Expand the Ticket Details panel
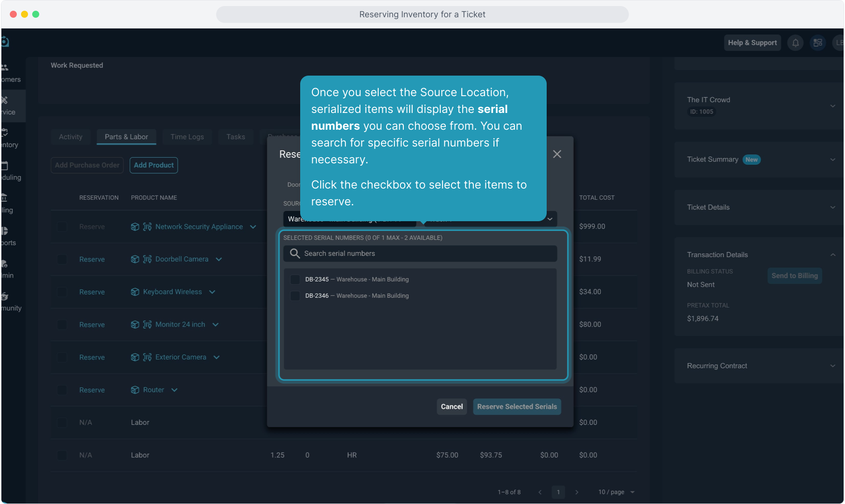 pyautogui.click(x=832, y=207)
